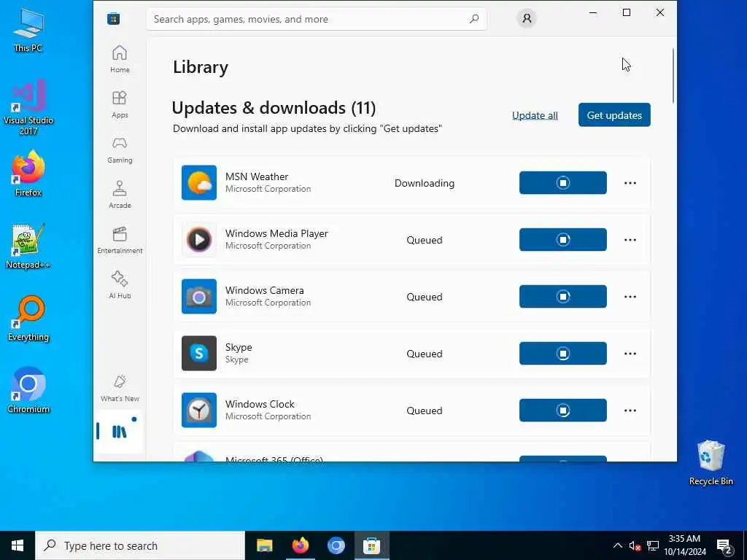Open the Home section in the Store sidebar
Image resolution: width=747 pixels, height=560 pixels.
120,59
